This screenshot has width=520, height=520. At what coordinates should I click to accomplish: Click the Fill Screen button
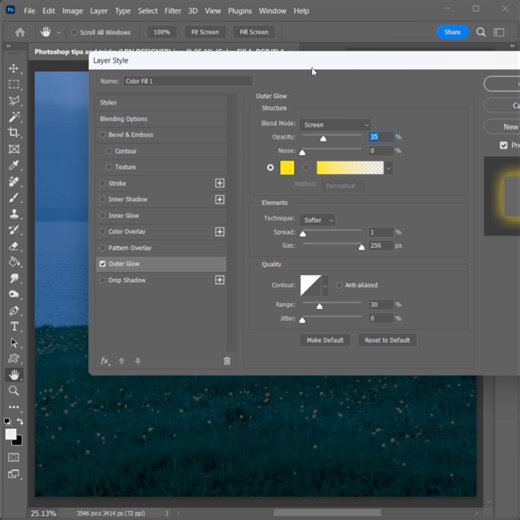254,32
